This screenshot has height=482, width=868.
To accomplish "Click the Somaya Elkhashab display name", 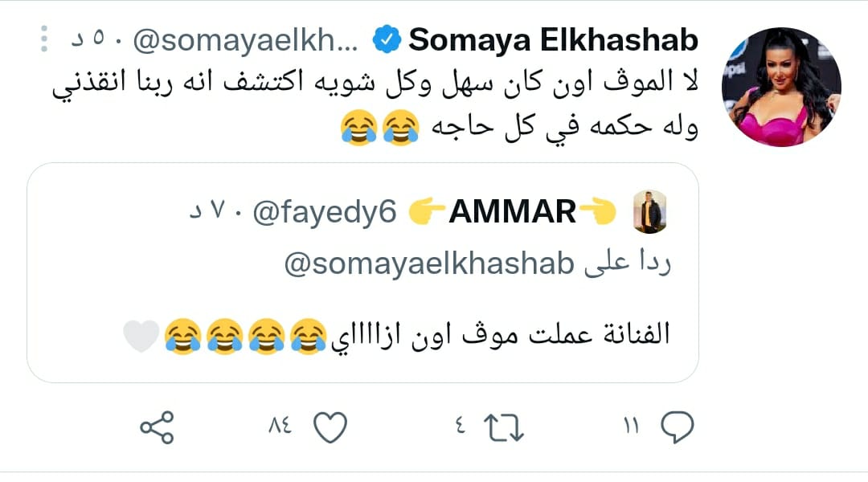I will [x=553, y=39].
